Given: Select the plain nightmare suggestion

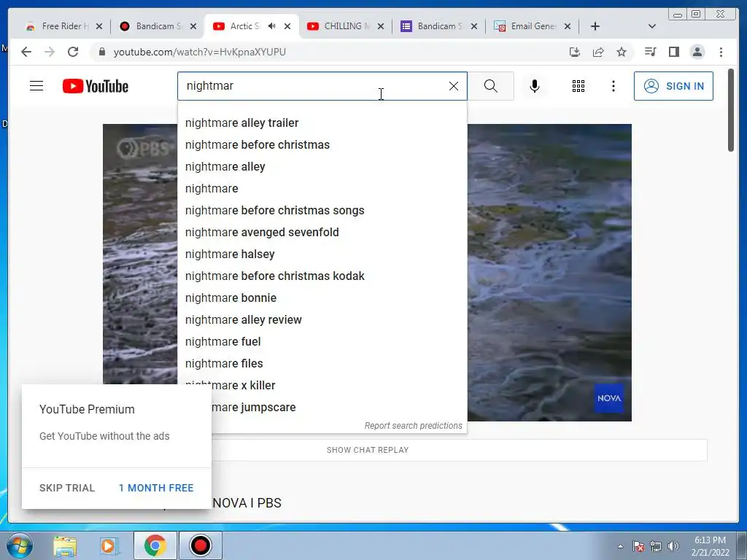Looking at the screenshot, I should (322, 189).
